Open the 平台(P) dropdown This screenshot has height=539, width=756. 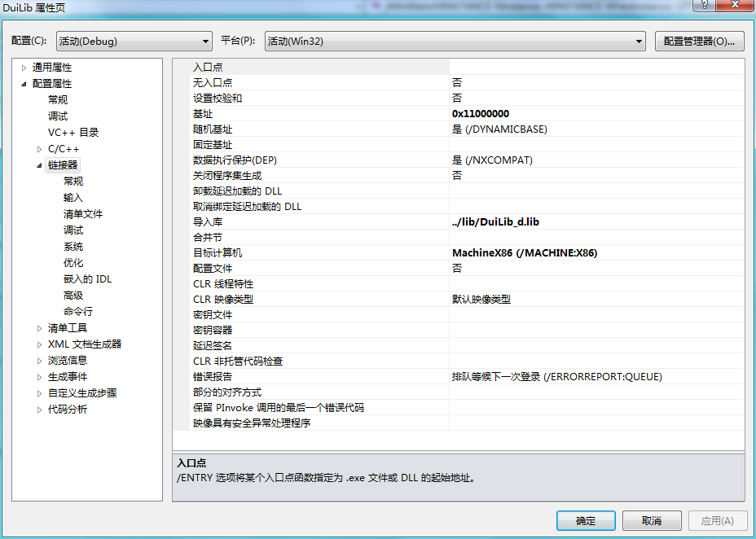click(455, 42)
